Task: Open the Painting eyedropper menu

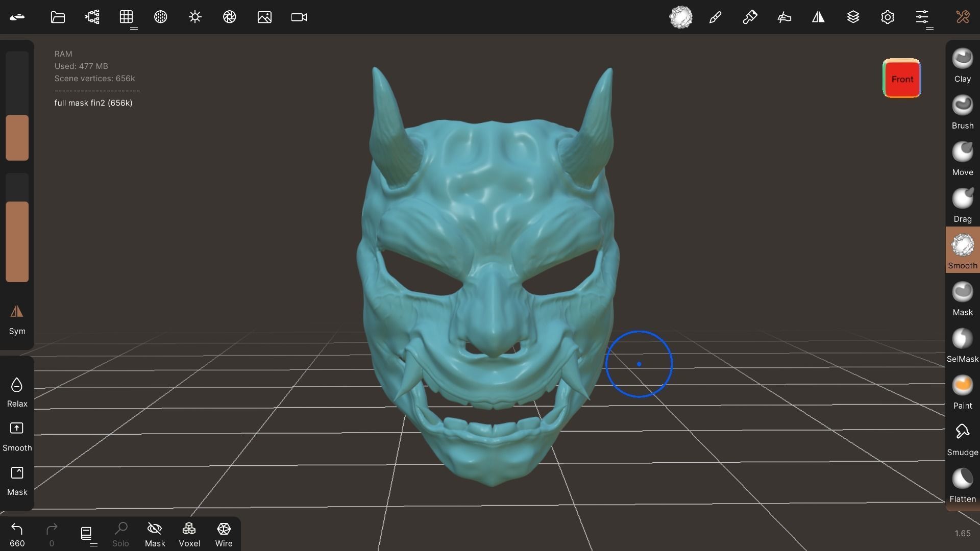Action: tap(750, 17)
